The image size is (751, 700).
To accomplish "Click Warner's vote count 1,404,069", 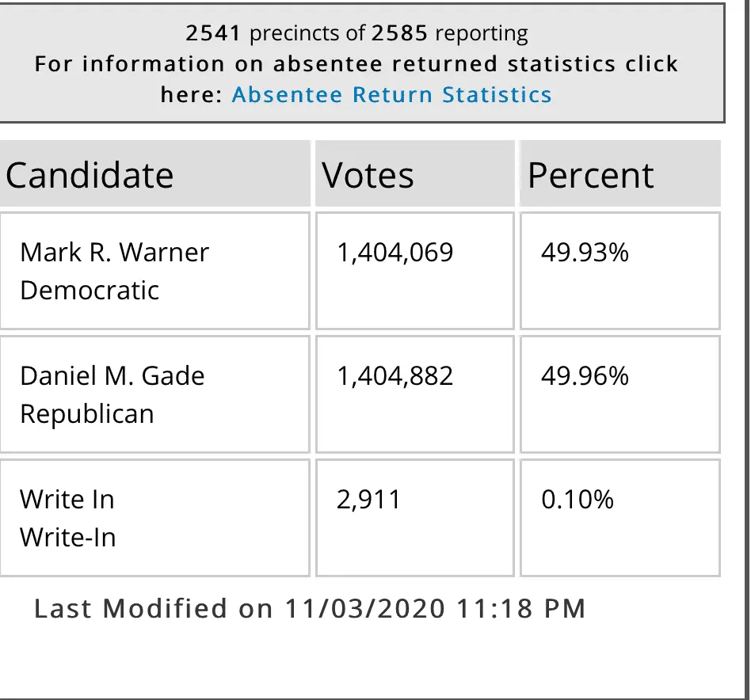I will pyautogui.click(x=395, y=253).
